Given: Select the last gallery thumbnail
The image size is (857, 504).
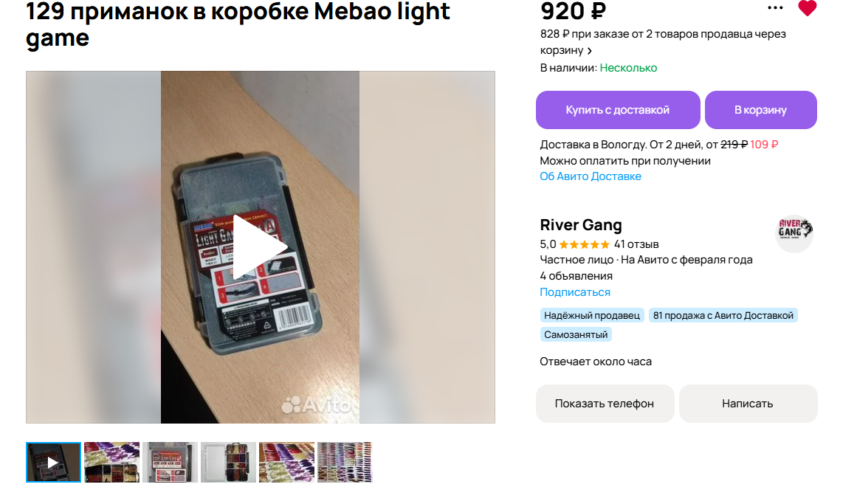Looking at the screenshot, I should click(345, 463).
